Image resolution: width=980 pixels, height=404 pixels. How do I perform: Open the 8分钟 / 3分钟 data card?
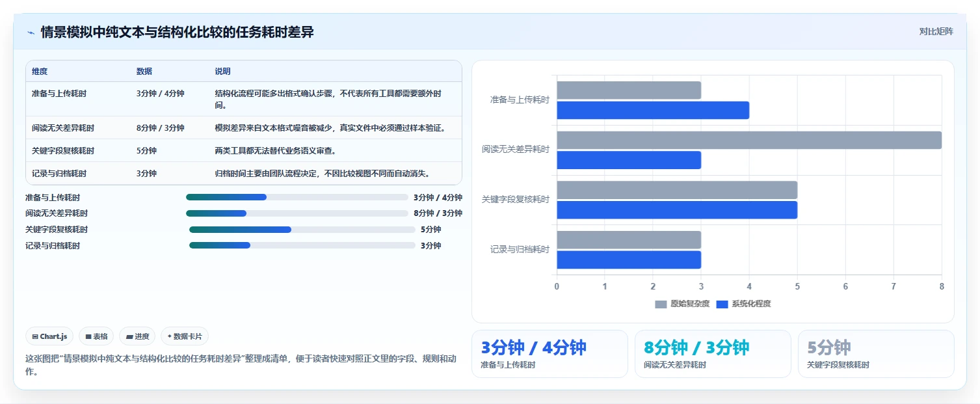click(x=713, y=354)
